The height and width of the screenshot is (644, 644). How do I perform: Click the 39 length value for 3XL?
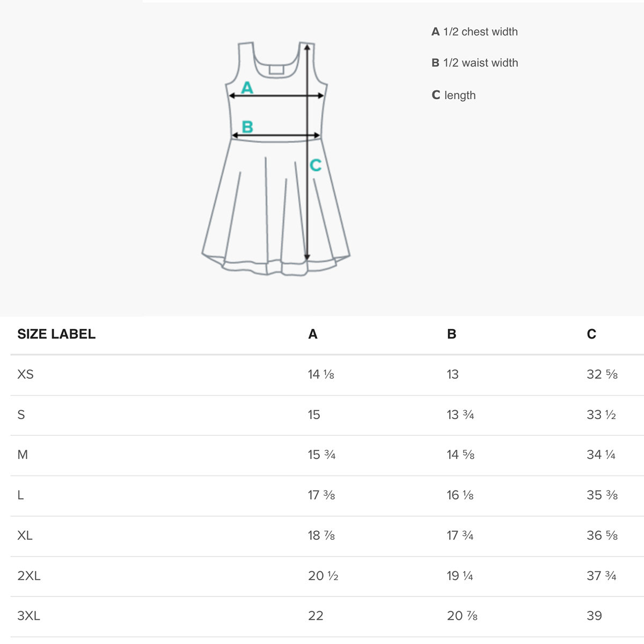[x=594, y=616]
